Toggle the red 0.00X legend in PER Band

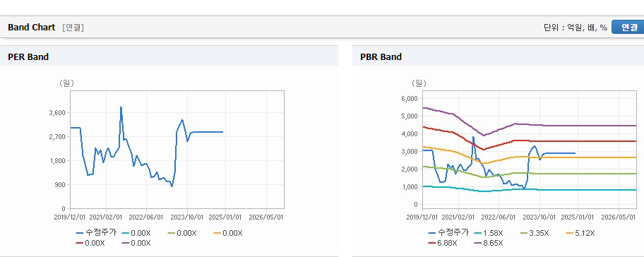click(x=90, y=243)
